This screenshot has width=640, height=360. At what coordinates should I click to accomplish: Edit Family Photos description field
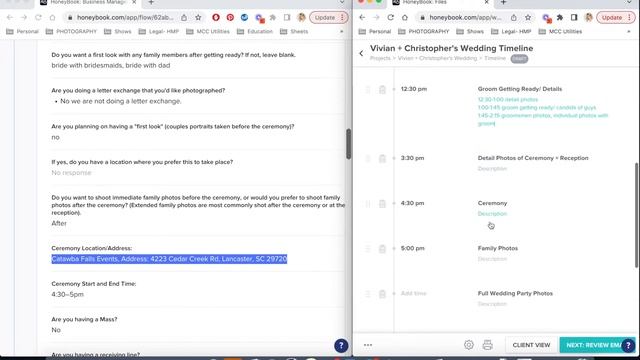pyautogui.click(x=492, y=259)
